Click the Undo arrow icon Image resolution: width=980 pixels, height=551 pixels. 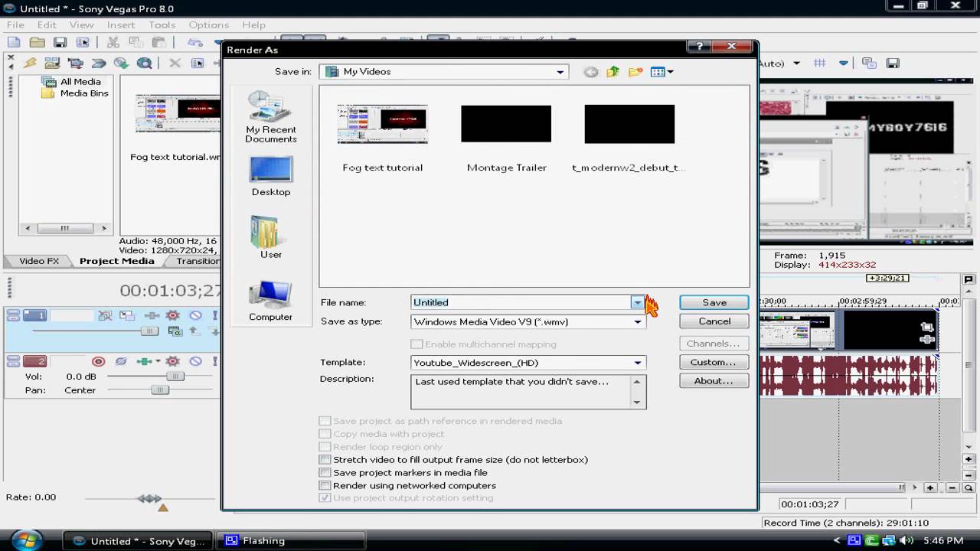coord(194,43)
